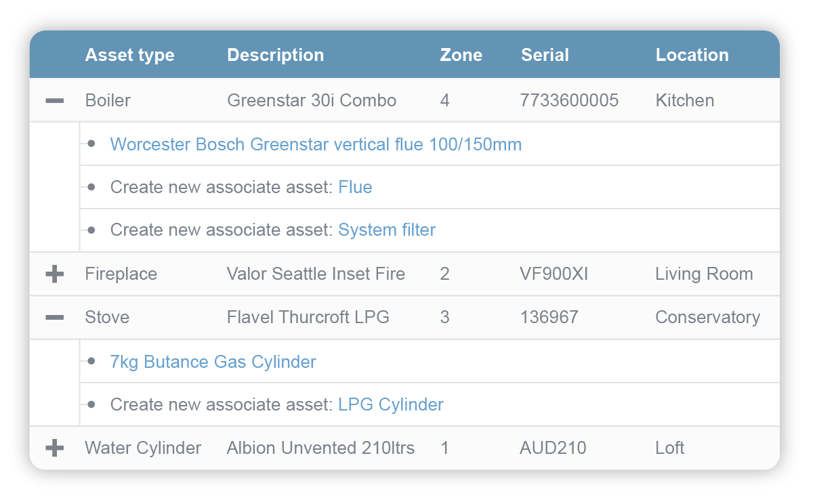Click the plus icon beside Water Cylinder
This screenshot has height=504, width=813.
pos(54,448)
